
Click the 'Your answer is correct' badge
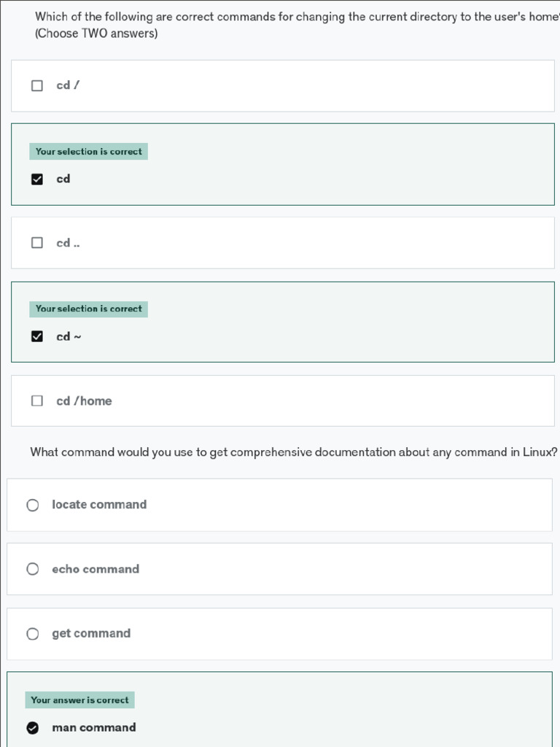[x=79, y=700]
